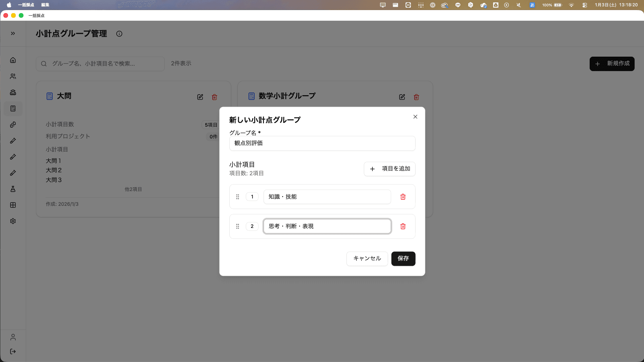Open the calculator subtotal icon in sidebar
Image resolution: width=644 pixels, height=362 pixels.
(13, 108)
